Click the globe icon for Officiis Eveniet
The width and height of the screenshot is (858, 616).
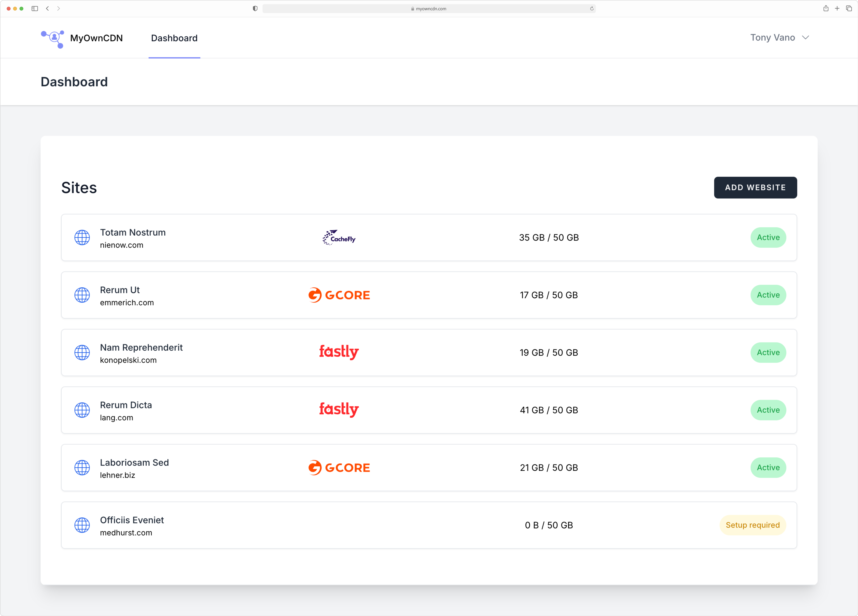(x=82, y=525)
